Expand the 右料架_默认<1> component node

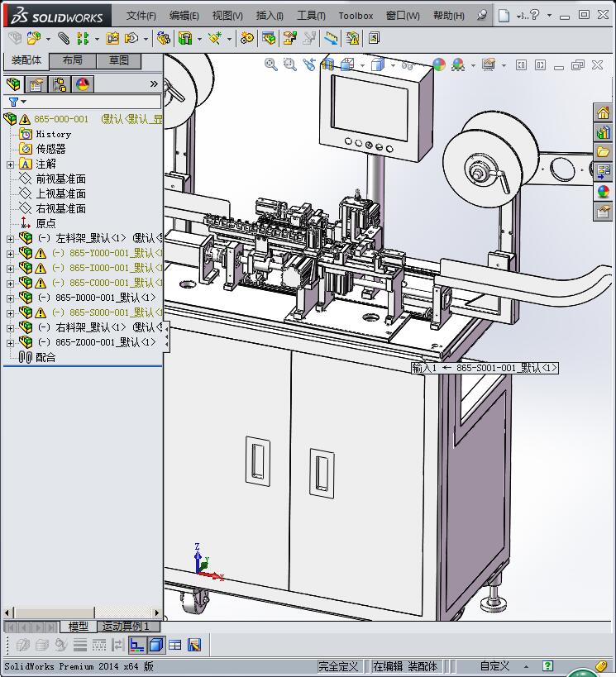10,328
